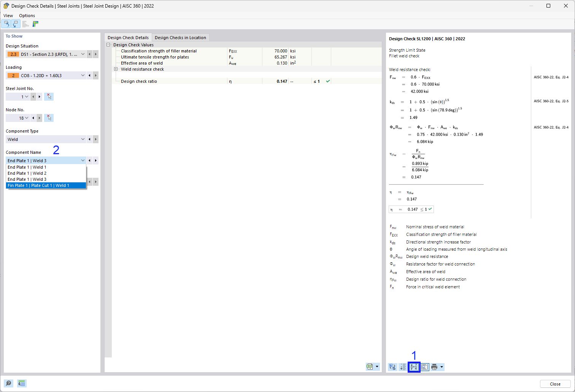Go to next Loading
Screen dimensions: 575x392
pyautogui.click(x=96, y=76)
